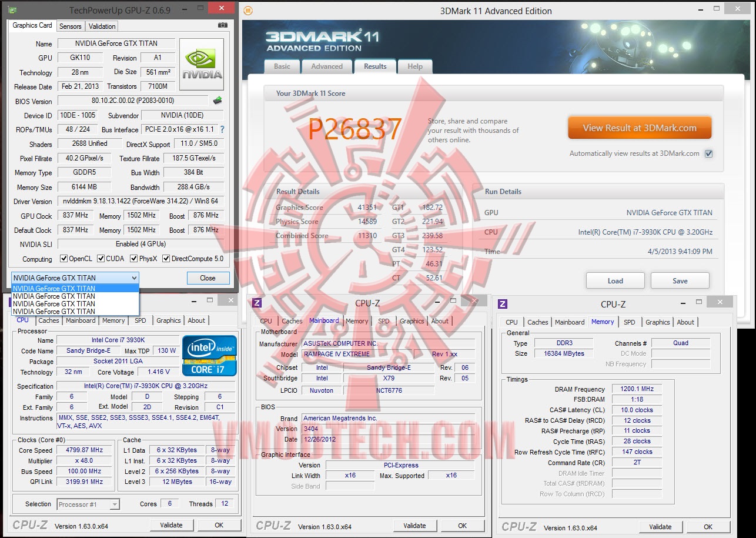
Task: Switch to the Sensors tab in GPU-Z
Action: click(x=71, y=26)
